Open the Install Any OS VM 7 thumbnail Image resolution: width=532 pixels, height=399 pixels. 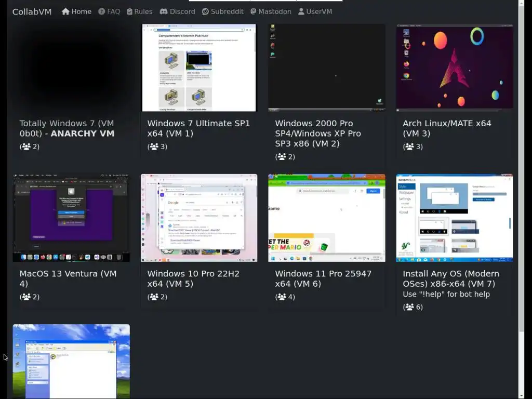click(455, 218)
